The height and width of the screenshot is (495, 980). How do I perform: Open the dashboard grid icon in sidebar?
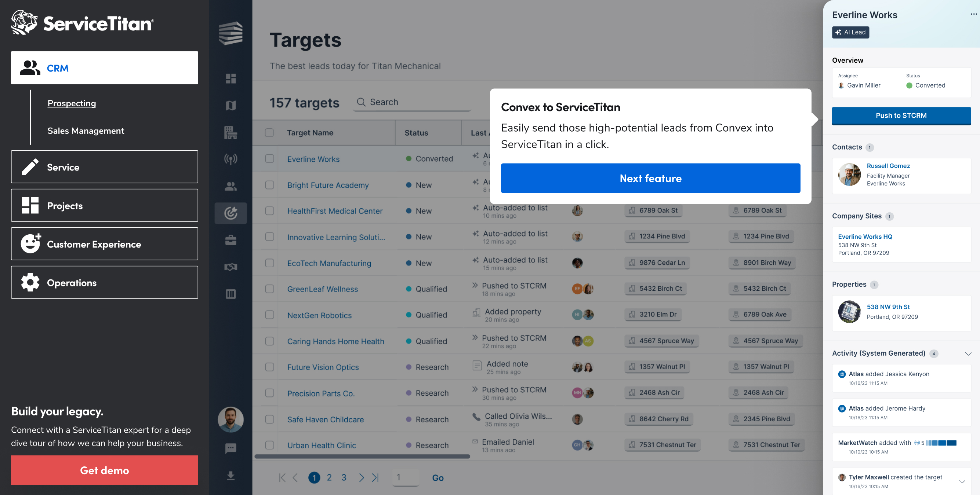pyautogui.click(x=231, y=79)
